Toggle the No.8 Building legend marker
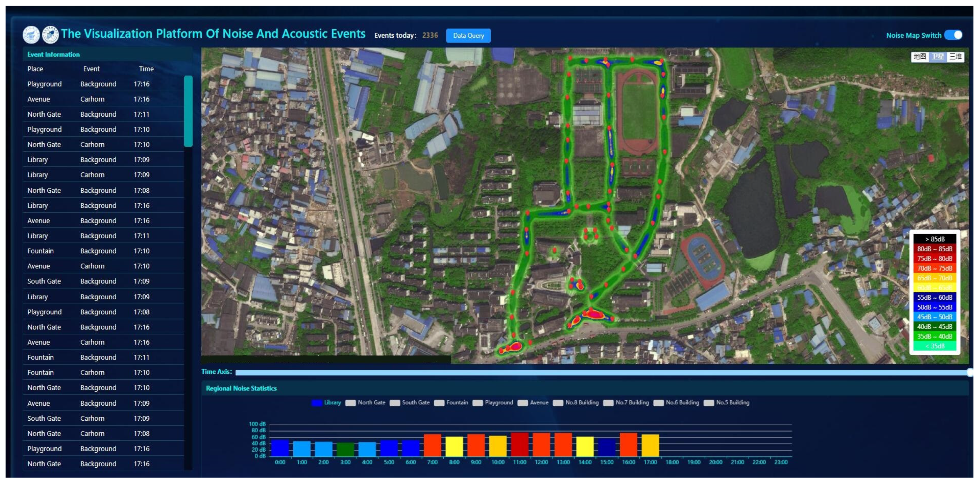Screen dimensions: 980x485 (558, 403)
